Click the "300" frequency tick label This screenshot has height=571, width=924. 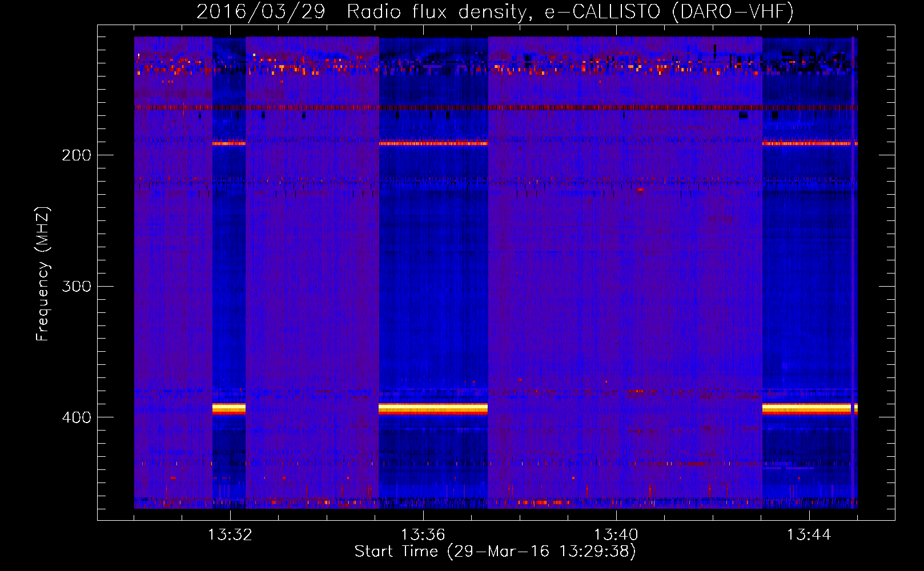77,286
